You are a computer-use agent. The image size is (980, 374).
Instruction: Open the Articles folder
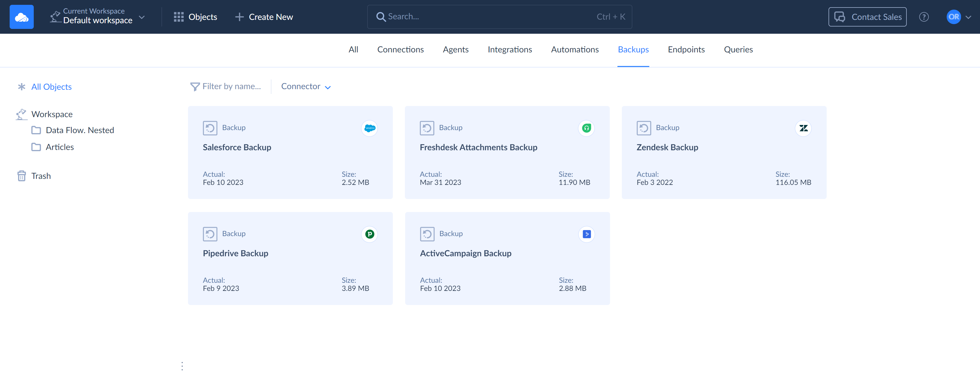[x=60, y=147]
